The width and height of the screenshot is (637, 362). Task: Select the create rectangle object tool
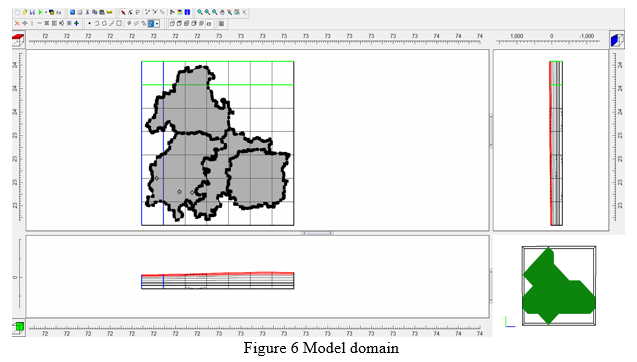(x=119, y=23)
